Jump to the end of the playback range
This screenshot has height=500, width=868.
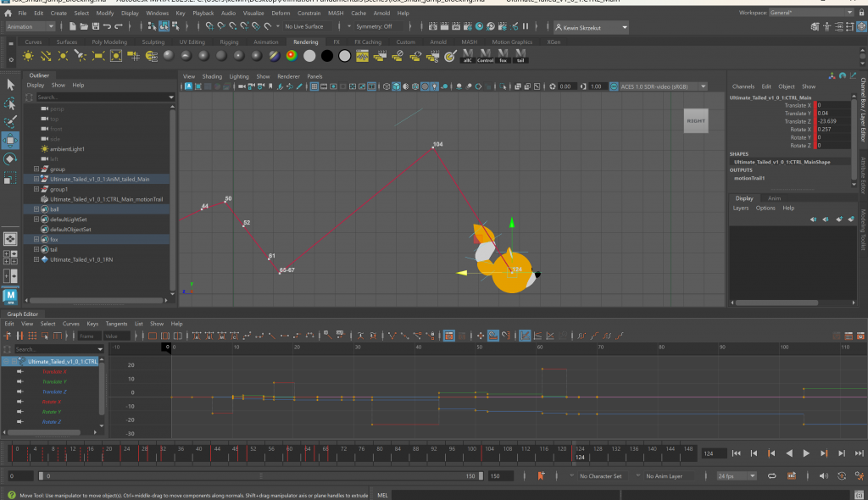860,453
